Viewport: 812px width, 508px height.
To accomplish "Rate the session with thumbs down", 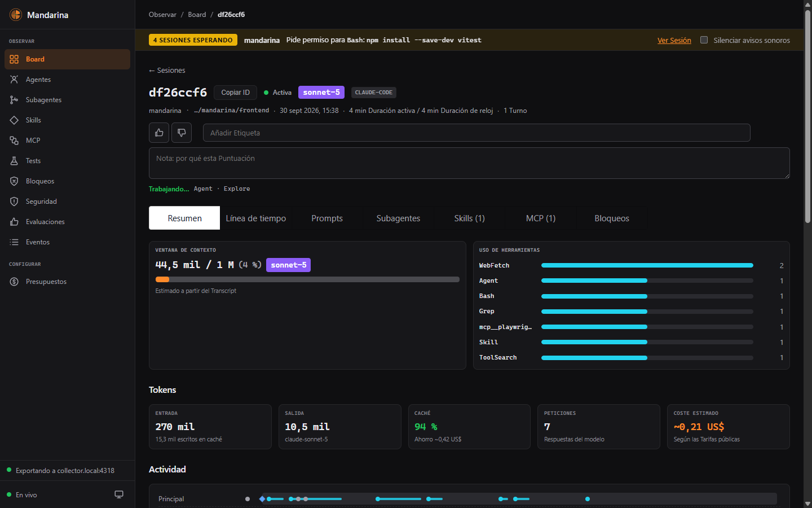I will [182, 133].
